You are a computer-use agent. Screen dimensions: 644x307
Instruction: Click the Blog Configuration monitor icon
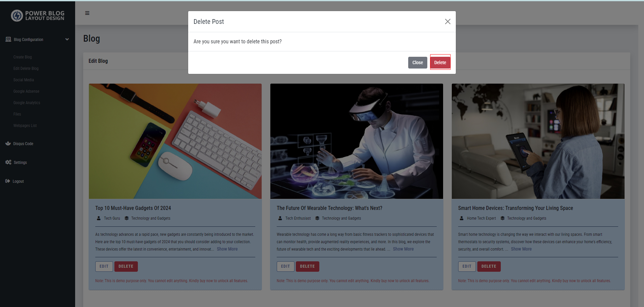point(8,39)
